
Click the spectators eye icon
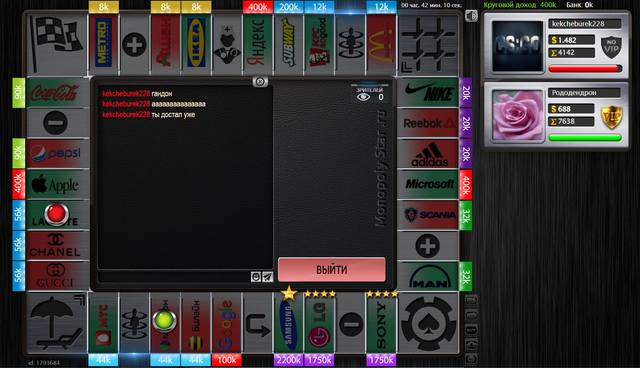click(x=363, y=97)
